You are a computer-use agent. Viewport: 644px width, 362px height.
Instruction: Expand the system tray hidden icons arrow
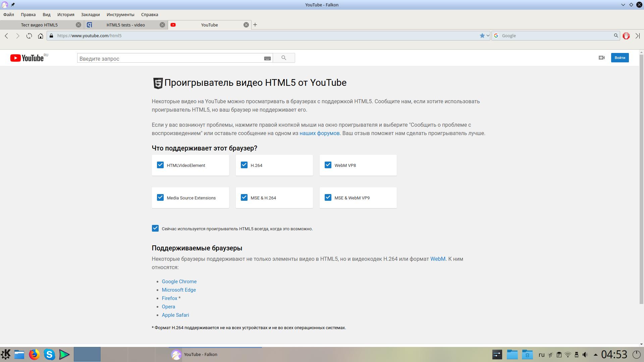595,354
